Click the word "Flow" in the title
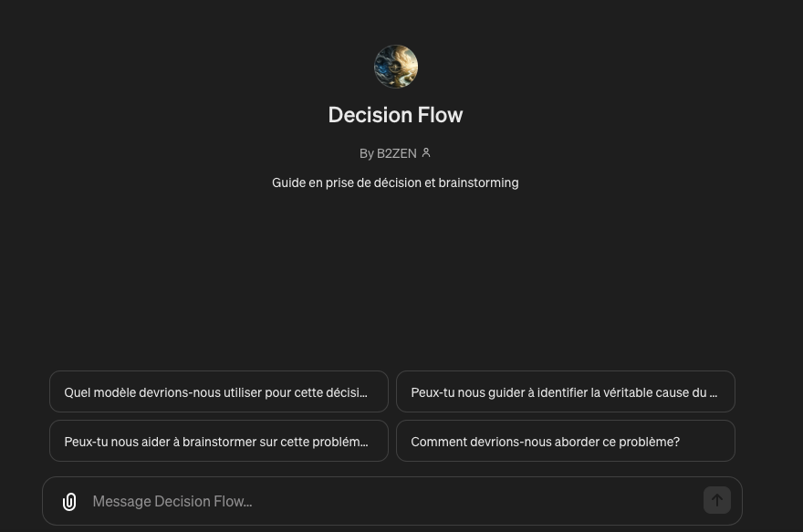This screenshot has height=532, width=803. pyautogui.click(x=440, y=115)
